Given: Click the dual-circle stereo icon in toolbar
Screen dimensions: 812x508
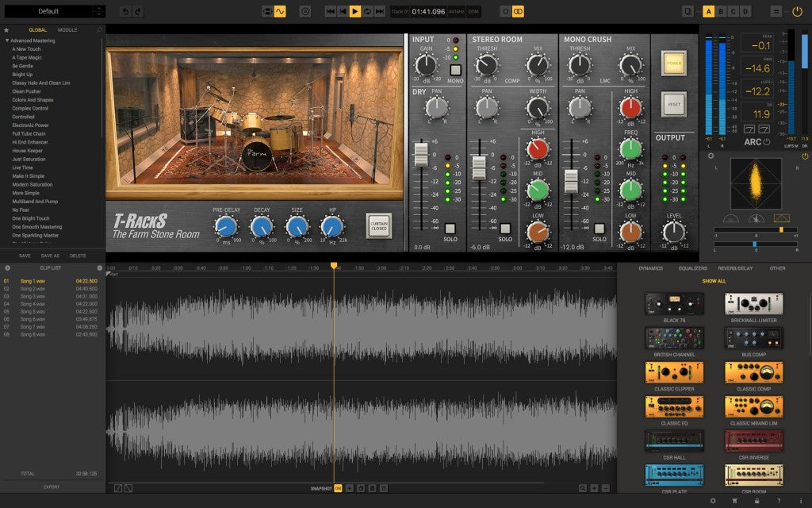Looking at the screenshot, I should tap(518, 11).
